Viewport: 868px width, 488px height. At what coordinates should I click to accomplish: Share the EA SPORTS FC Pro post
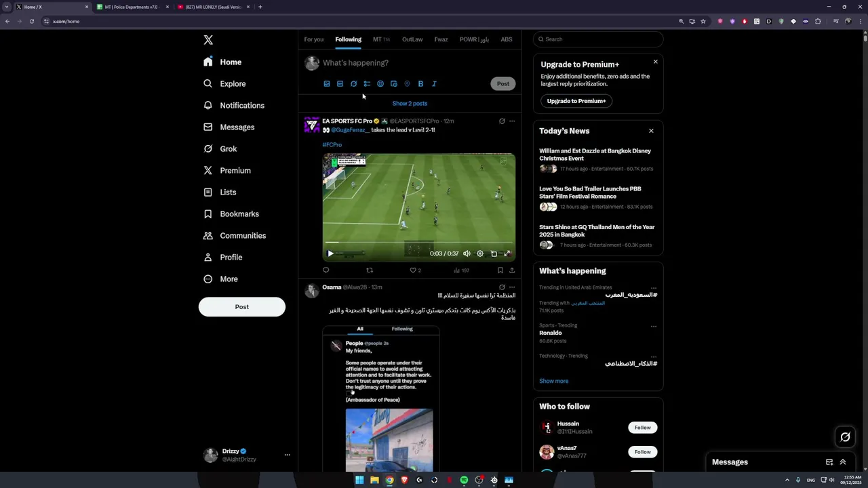(x=512, y=270)
